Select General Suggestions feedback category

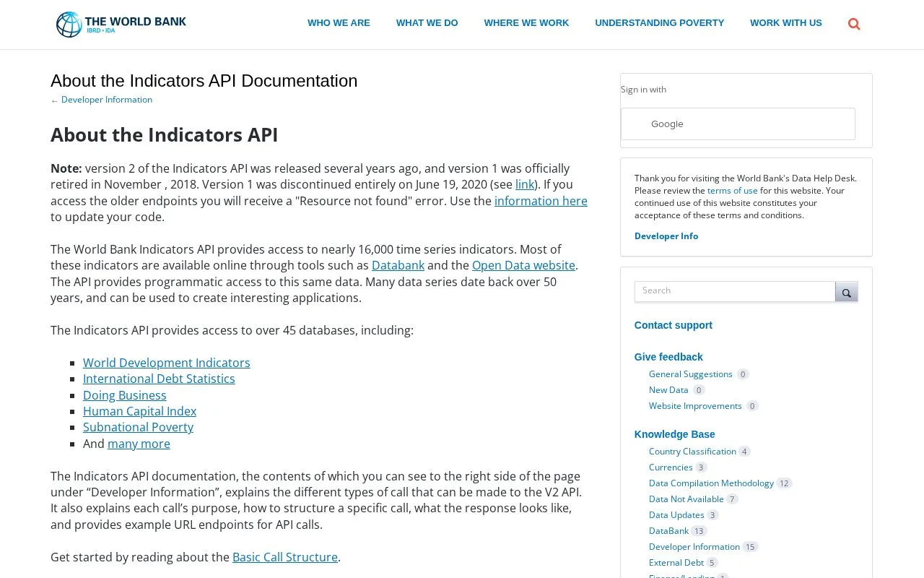[691, 374]
